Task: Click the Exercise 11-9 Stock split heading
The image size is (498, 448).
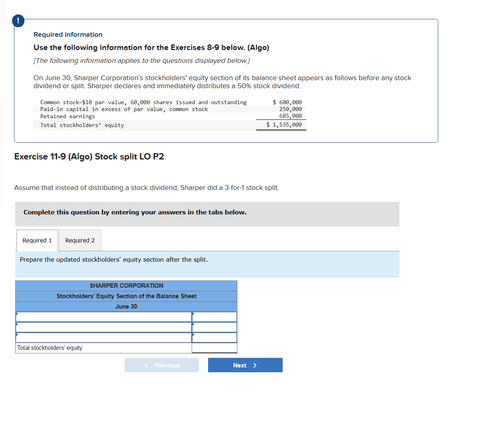Action: (x=89, y=157)
